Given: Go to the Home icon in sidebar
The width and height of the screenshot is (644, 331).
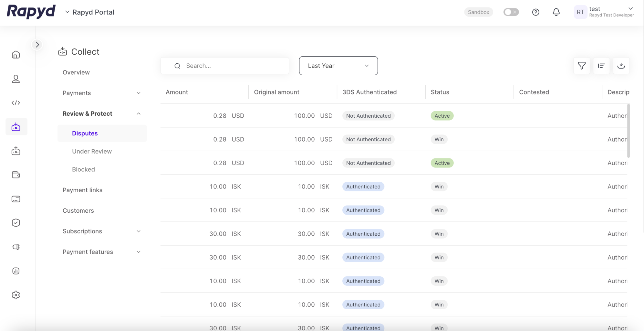Looking at the screenshot, I should point(16,55).
